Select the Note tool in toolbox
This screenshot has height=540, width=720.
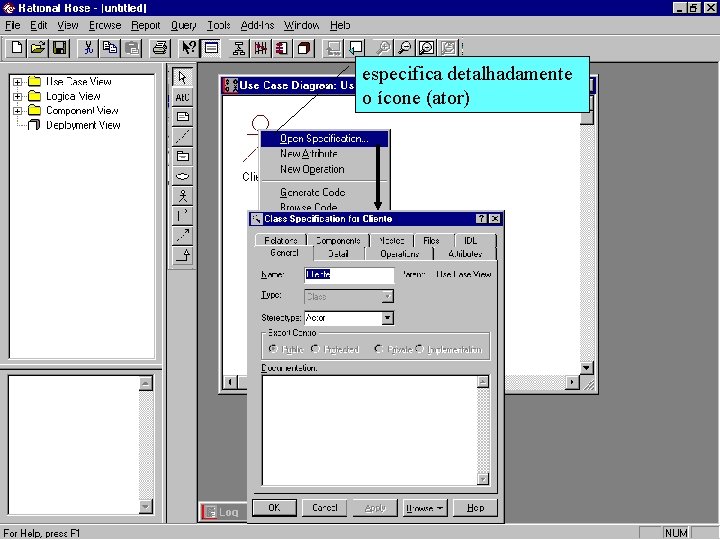(182, 117)
